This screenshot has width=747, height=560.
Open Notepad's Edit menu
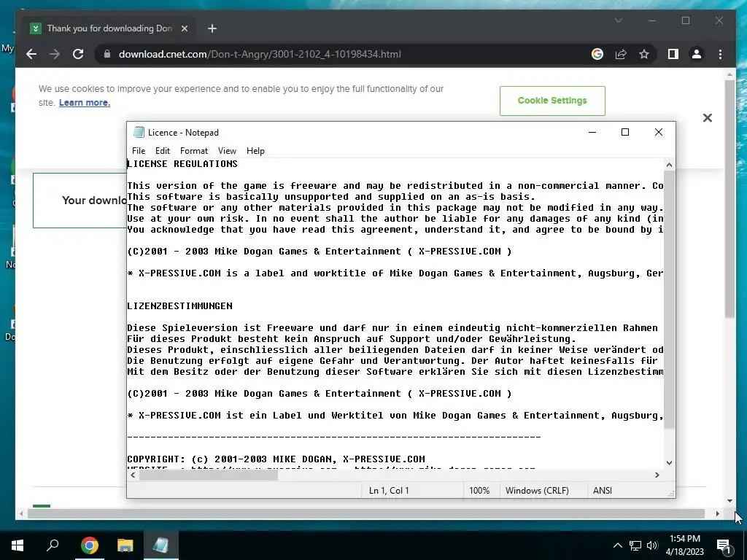[163, 150]
